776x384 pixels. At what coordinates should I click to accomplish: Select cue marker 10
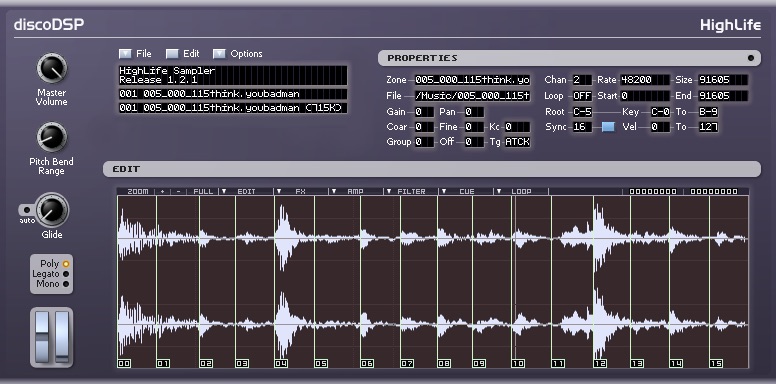coord(518,363)
